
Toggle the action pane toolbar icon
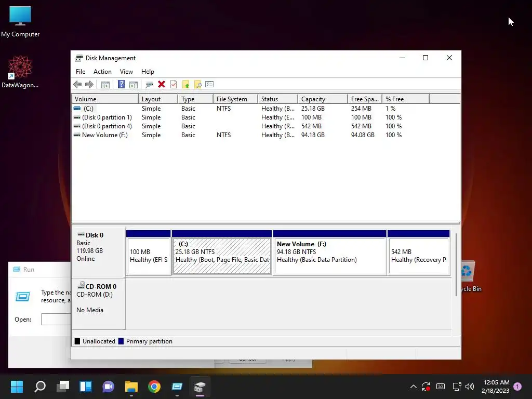[x=134, y=85]
